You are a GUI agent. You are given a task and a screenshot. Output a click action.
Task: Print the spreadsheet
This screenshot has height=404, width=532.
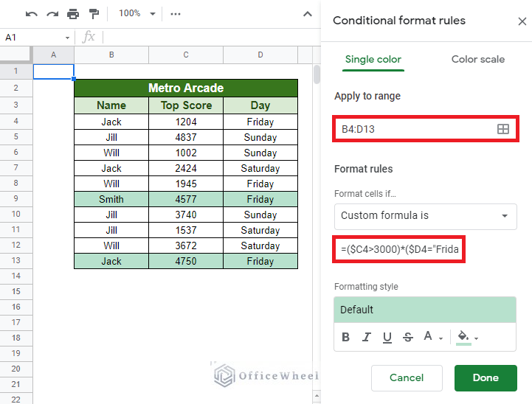[73, 14]
